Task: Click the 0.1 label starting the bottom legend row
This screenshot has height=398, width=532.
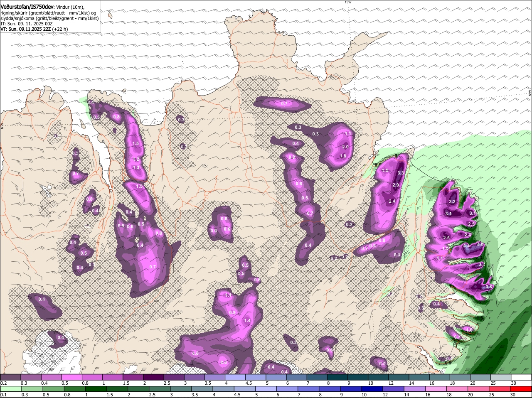Action: [x=3, y=395]
